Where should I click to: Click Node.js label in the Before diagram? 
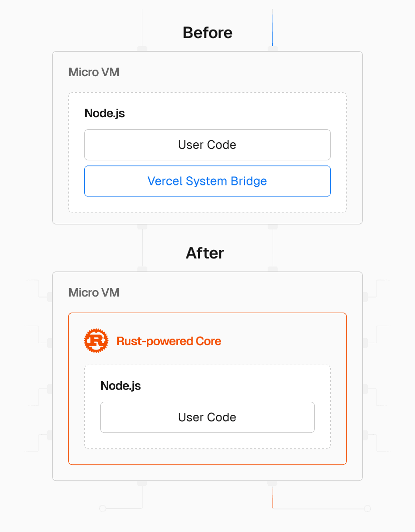[105, 113]
